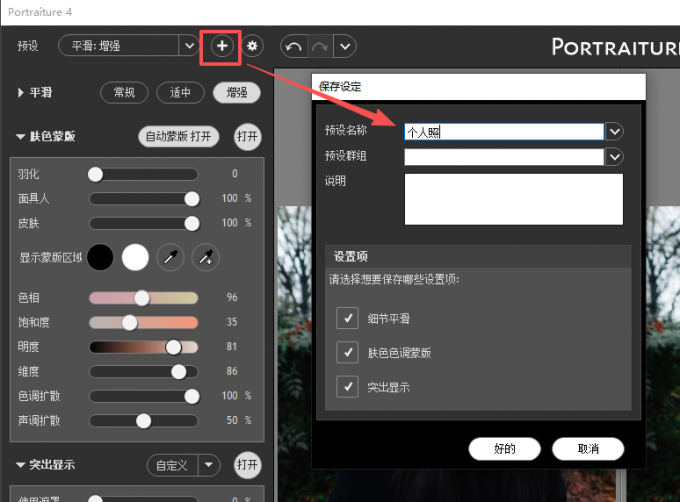The height and width of the screenshot is (502, 680).
Task: Click the 色相 hue slider handle
Action: click(x=142, y=298)
